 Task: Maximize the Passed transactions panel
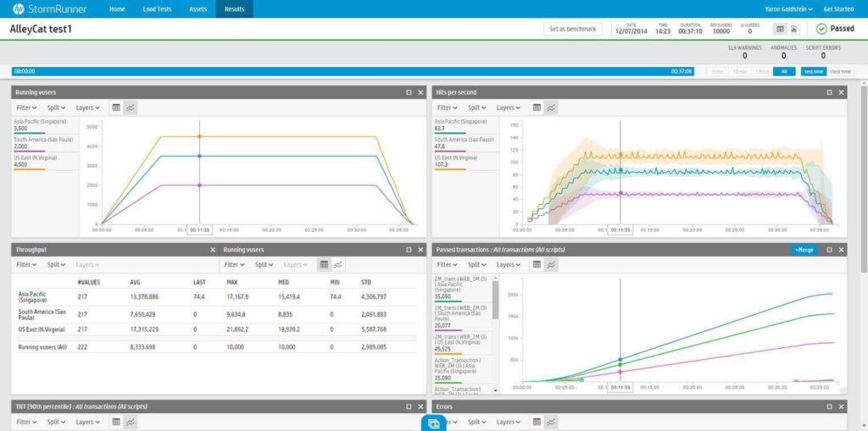click(829, 250)
